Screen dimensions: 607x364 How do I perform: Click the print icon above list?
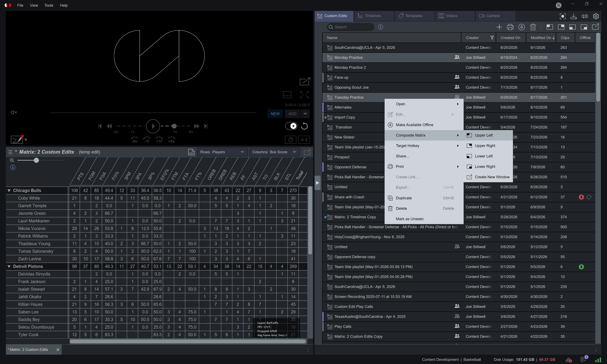(x=510, y=27)
